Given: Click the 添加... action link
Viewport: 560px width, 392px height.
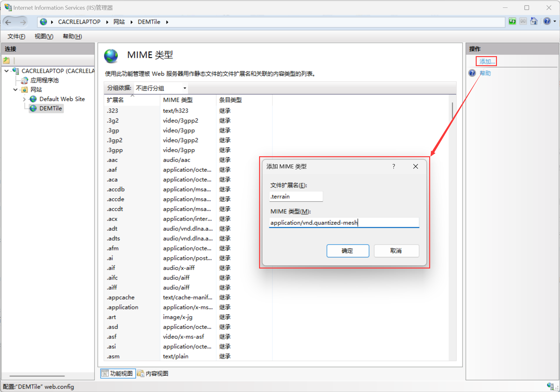Looking at the screenshot, I should (x=487, y=61).
